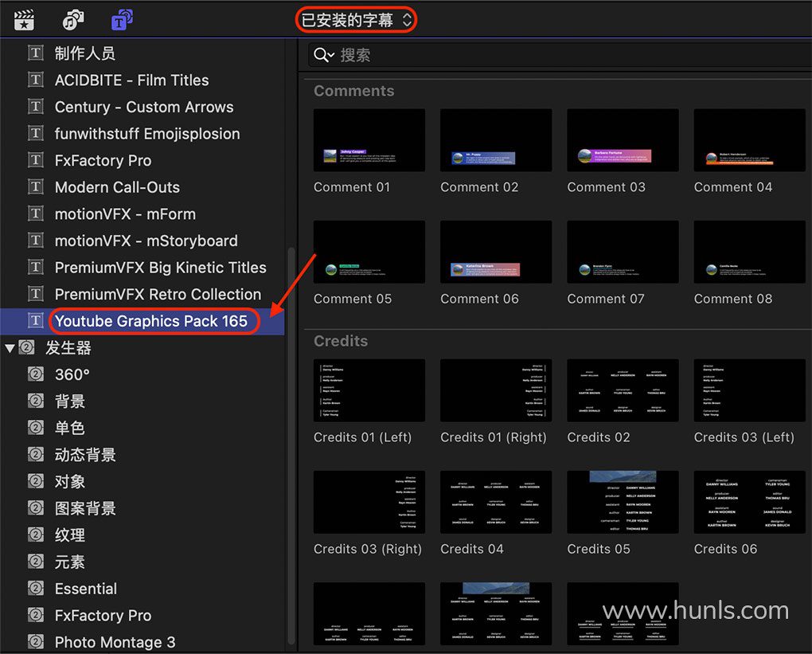Select Photo Montage 3 generator category
The width and height of the screenshot is (812, 654).
point(115,643)
